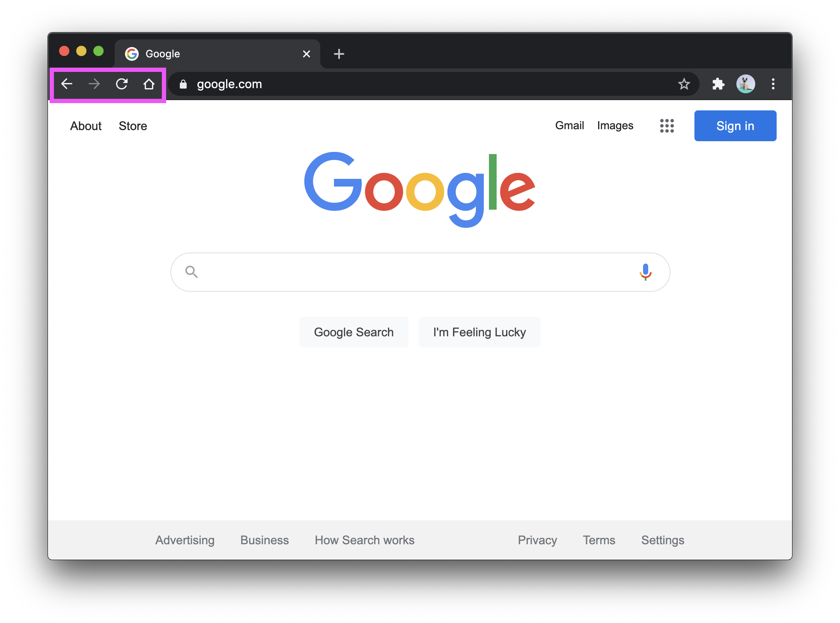Image resolution: width=840 pixels, height=623 pixels.
Task: Open the Google apps grid
Action: click(667, 126)
